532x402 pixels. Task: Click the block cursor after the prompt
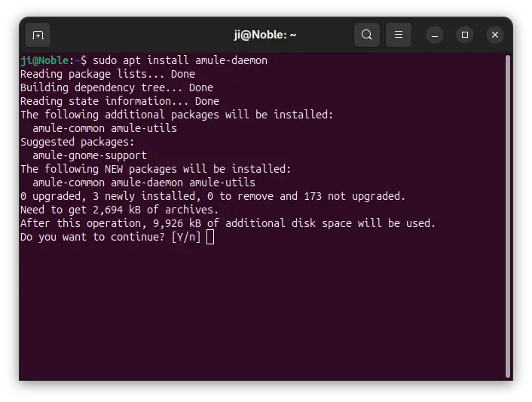click(x=210, y=237)
